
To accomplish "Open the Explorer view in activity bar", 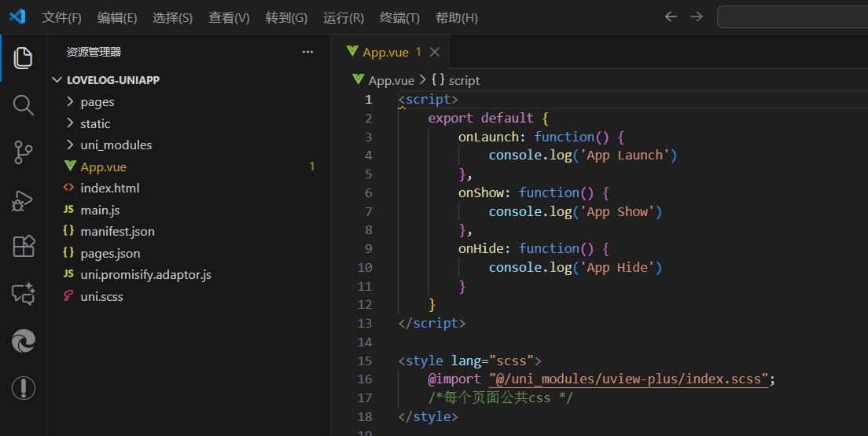I will (24, 57).
